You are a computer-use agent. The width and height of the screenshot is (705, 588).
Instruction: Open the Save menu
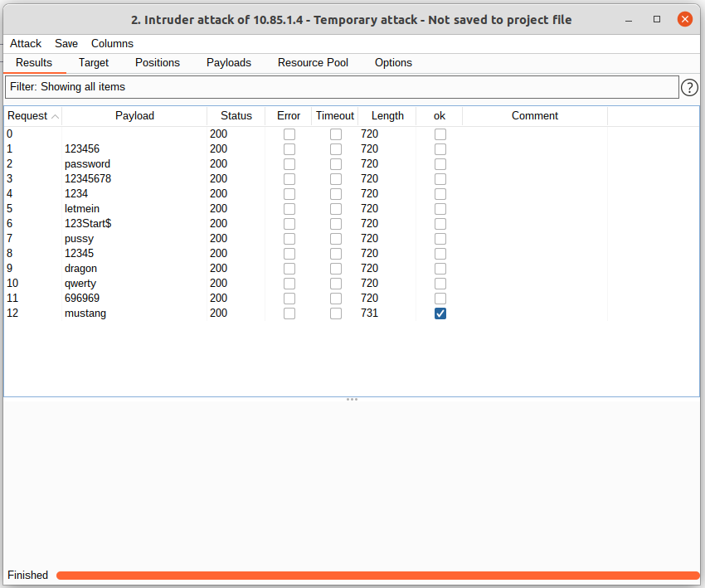tap(66, 43)
